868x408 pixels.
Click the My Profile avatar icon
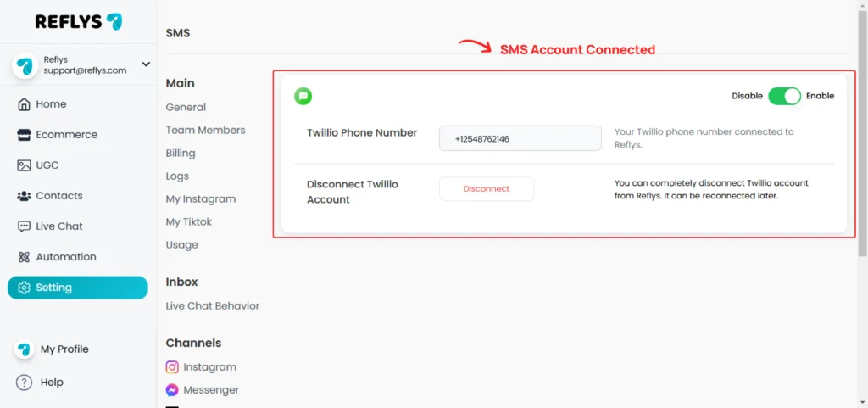24,349
